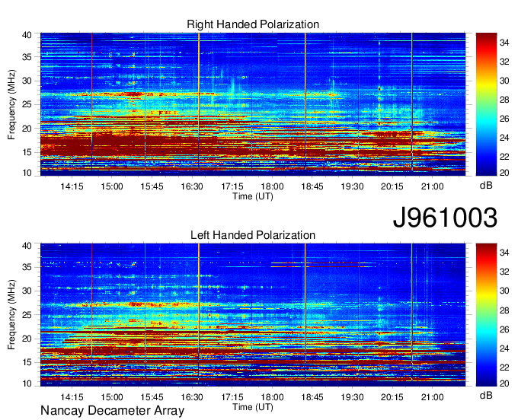Click the 17:15 time tick of the right-handed plot

(232, 186)
